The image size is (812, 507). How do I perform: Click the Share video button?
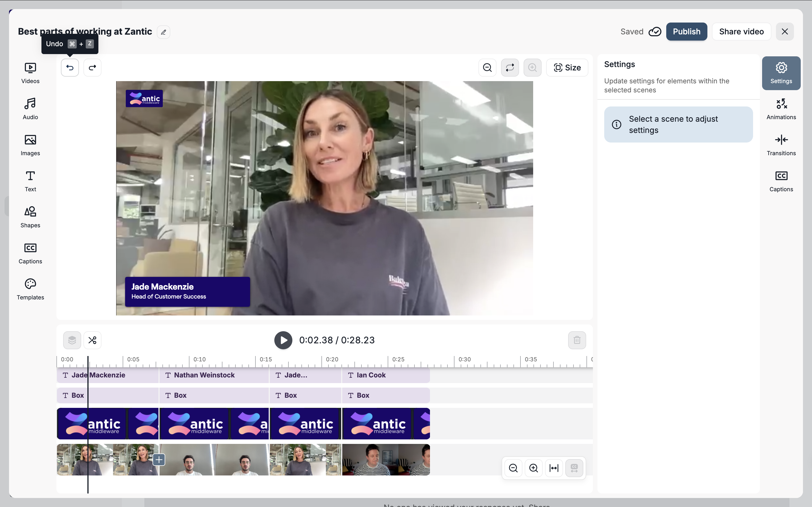click(741, 32)
